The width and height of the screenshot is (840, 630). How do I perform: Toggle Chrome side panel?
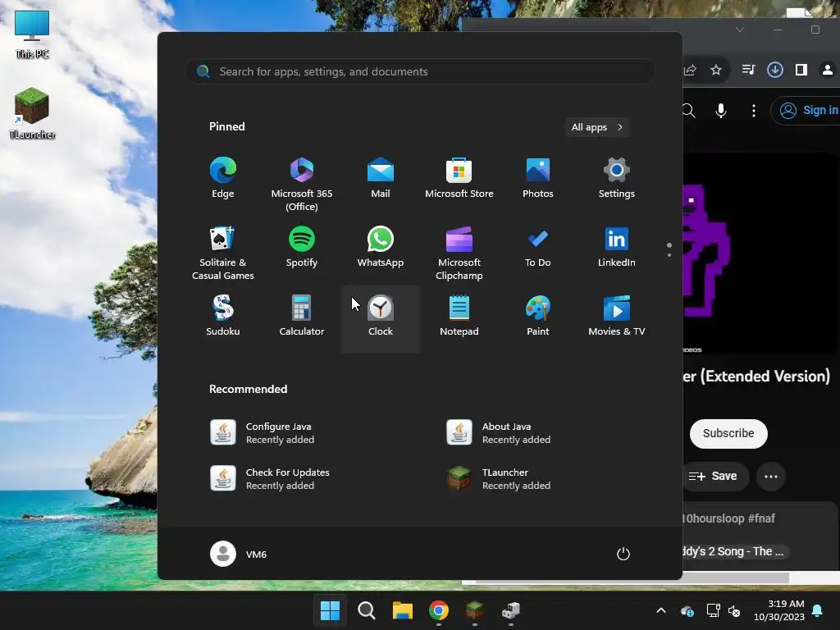[x=801, y=70]
